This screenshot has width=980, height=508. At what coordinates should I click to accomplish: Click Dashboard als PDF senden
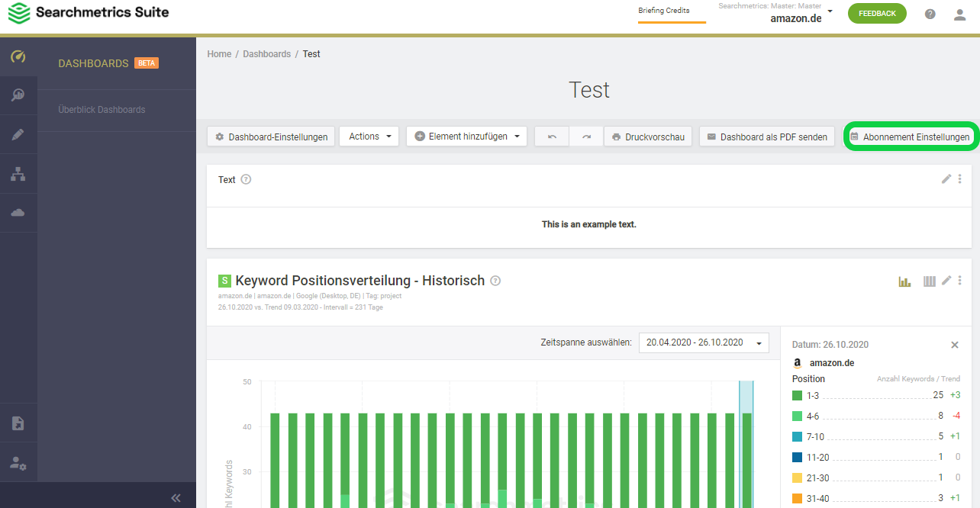point(767,137)
